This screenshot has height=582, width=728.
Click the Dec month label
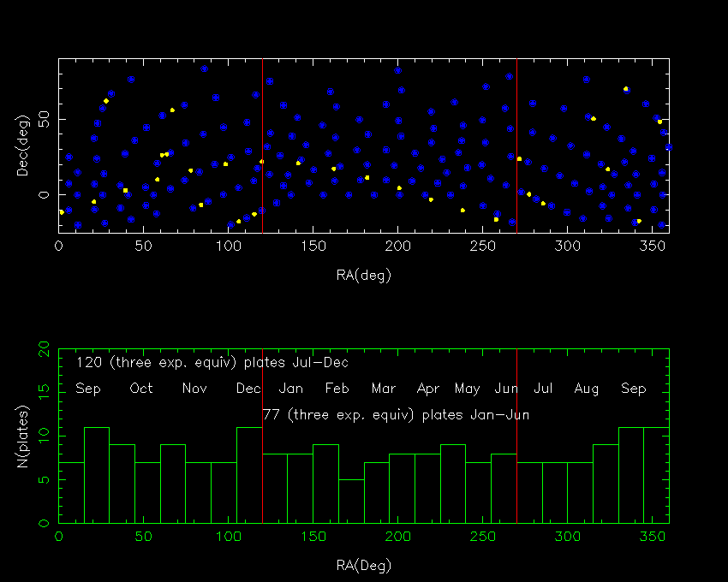click(x=248, y=388)
